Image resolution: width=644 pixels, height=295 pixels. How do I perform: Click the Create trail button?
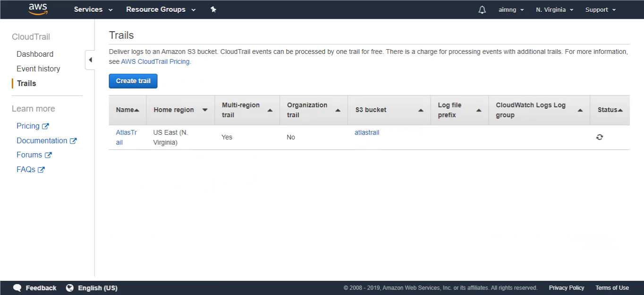point(133,81)
